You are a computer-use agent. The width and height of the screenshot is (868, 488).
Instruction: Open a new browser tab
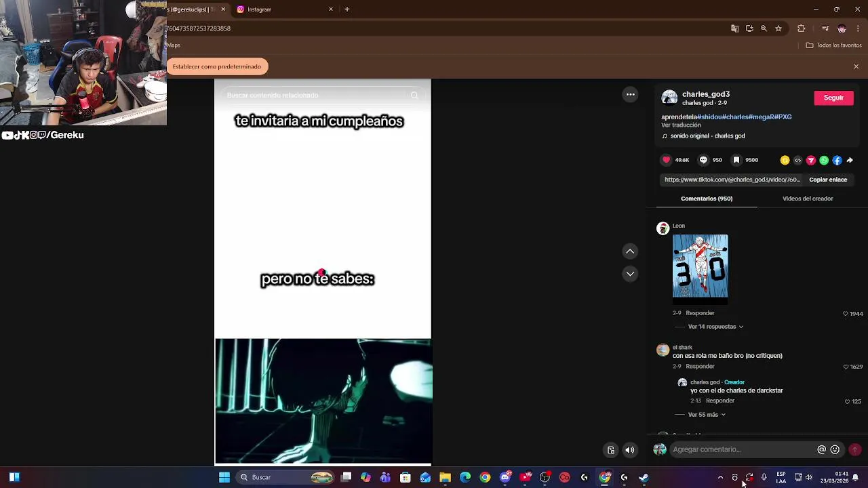tap(347, 9)
